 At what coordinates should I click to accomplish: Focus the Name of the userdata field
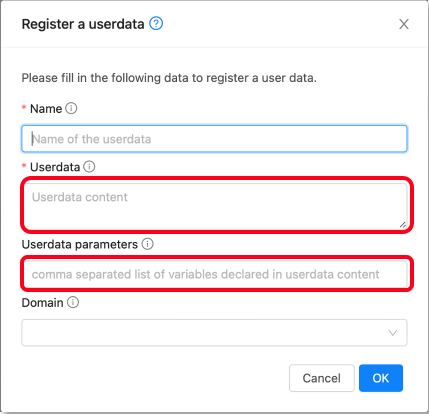(214, 139)
